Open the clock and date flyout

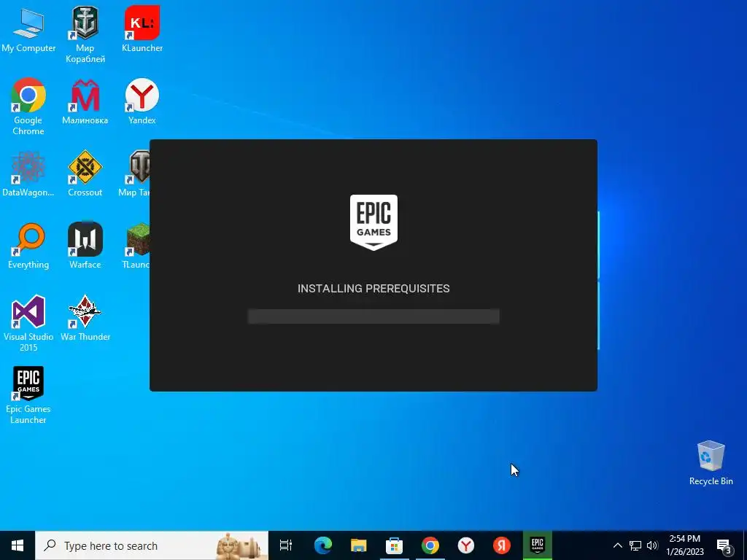[684, 545]
